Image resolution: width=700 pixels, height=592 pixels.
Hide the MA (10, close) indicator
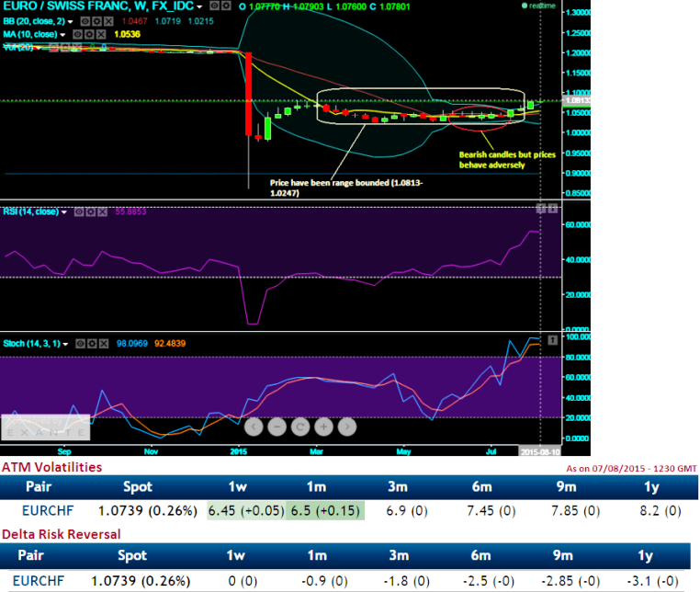click(78, 34)
